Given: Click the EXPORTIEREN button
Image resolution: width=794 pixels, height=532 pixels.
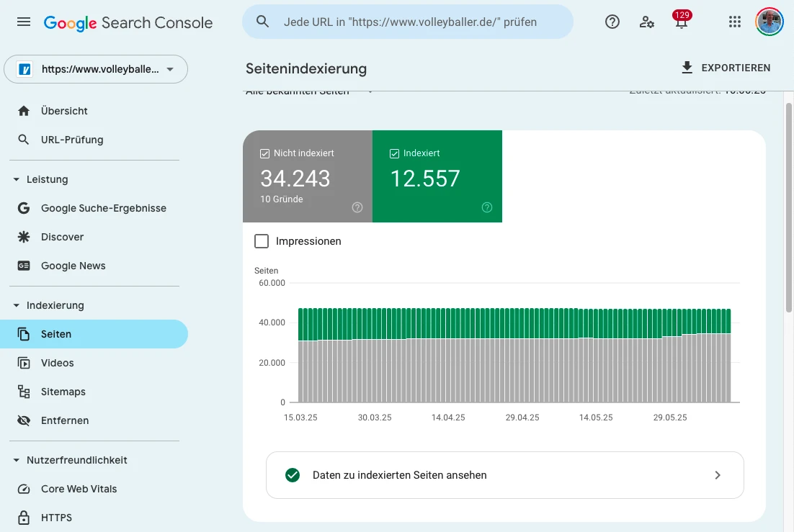Looking at the screenshot, I should pos(726,67).
